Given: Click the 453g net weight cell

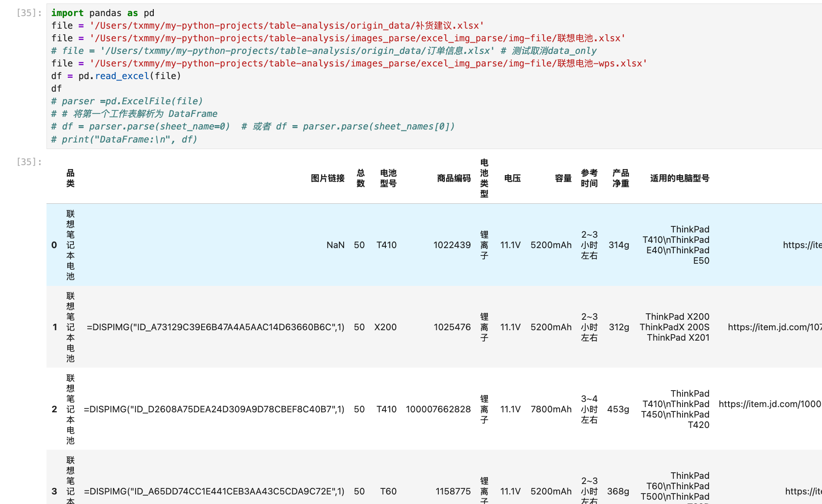Looking at the screenshot, I should coord(618,409).
